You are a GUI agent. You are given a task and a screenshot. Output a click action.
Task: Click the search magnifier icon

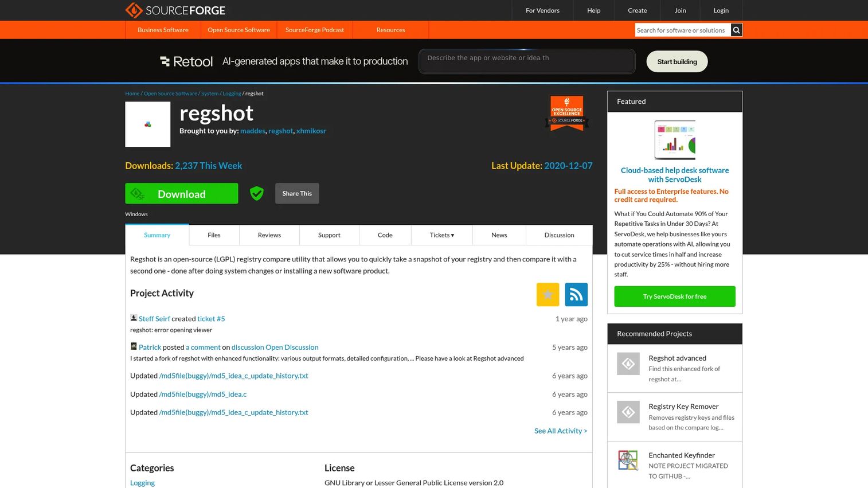(737, 30)
